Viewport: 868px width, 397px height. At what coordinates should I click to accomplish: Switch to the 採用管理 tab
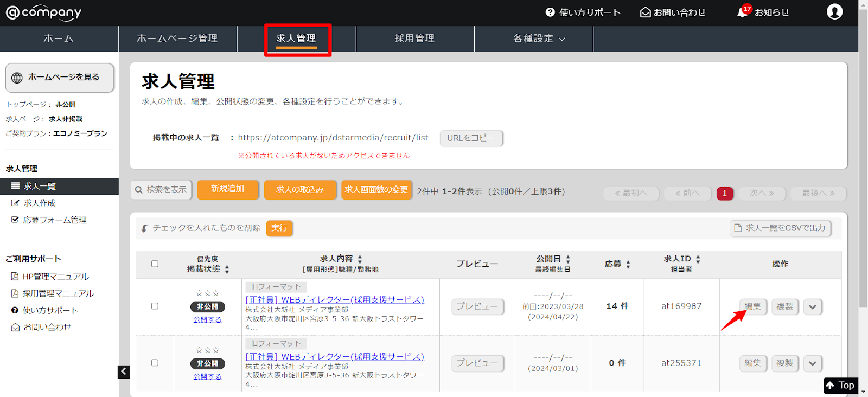tap(414, 39)
